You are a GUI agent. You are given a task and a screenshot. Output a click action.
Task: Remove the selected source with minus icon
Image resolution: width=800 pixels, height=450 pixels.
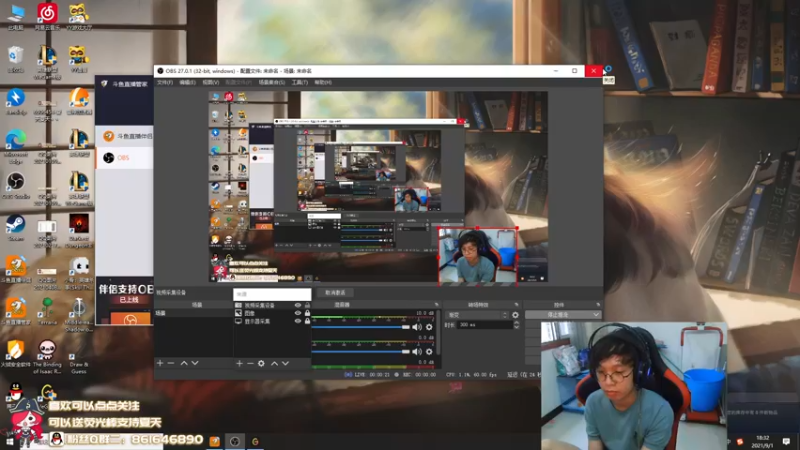250,363
